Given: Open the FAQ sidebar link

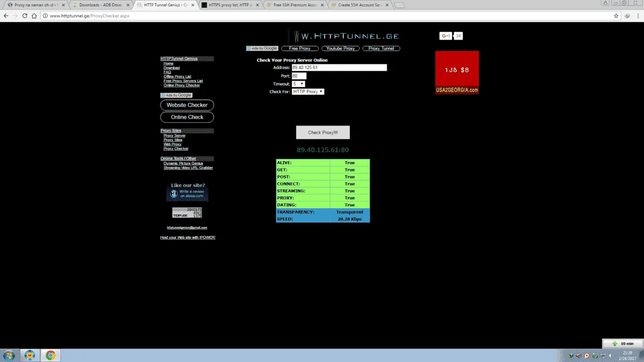Looking at the screenshot, I should pyautogui.click(x=167, y=72).
